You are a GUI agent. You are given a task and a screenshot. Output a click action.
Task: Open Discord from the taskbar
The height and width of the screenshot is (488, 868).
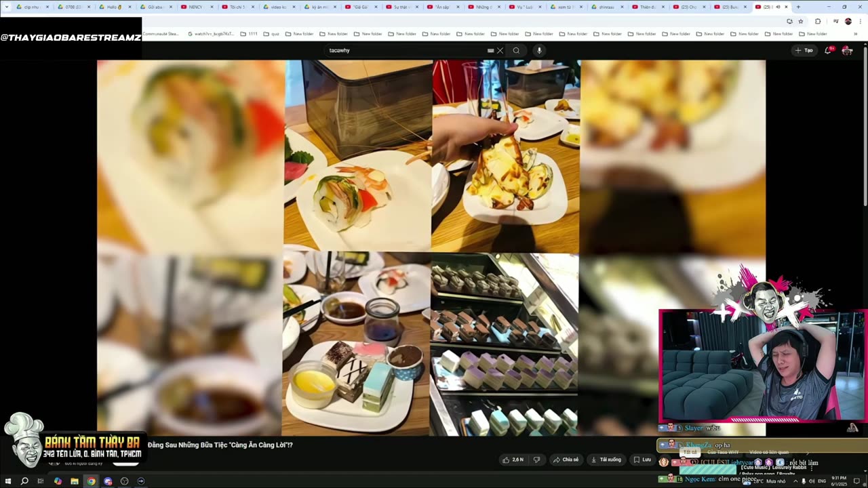click(x=107, y=481)
